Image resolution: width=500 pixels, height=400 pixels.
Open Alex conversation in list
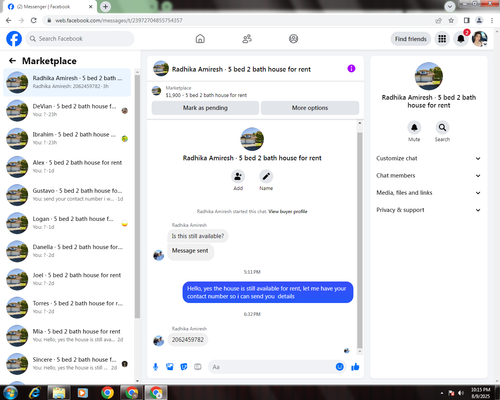(x=67, y=167)
